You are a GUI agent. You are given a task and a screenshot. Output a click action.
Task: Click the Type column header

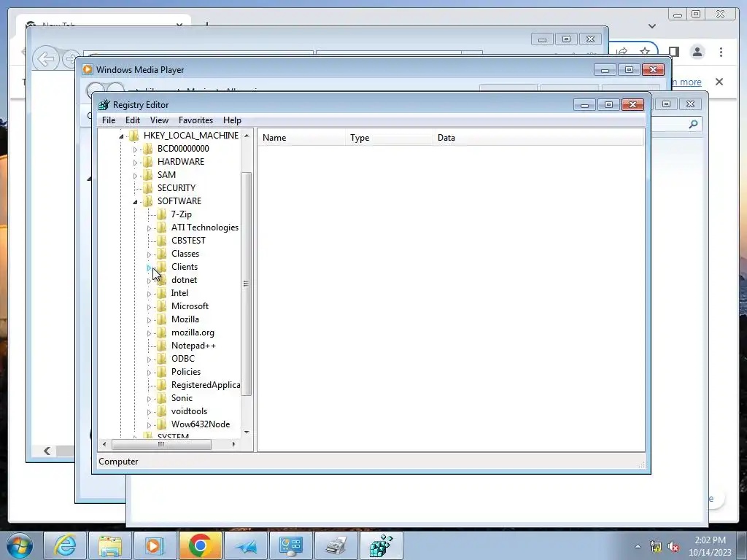[390, 138]
